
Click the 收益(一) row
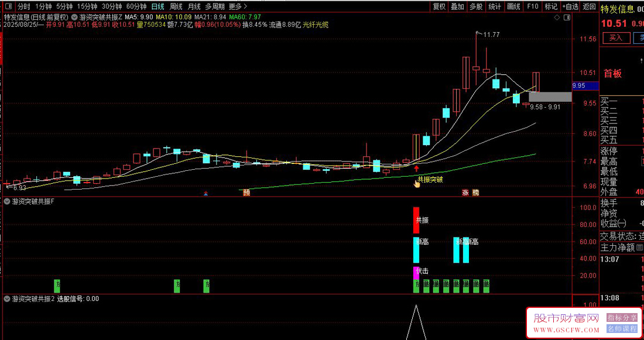622,224
